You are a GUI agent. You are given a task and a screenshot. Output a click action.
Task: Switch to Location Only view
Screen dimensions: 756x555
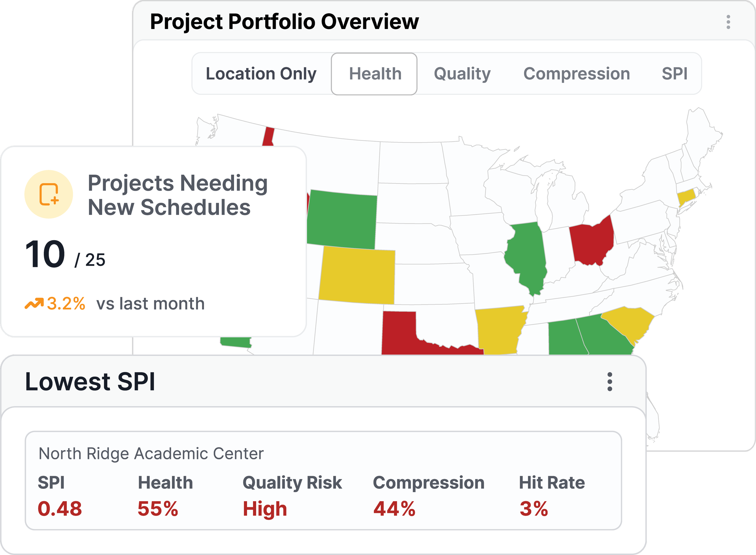pyautogui.click(x=261, y=73)
